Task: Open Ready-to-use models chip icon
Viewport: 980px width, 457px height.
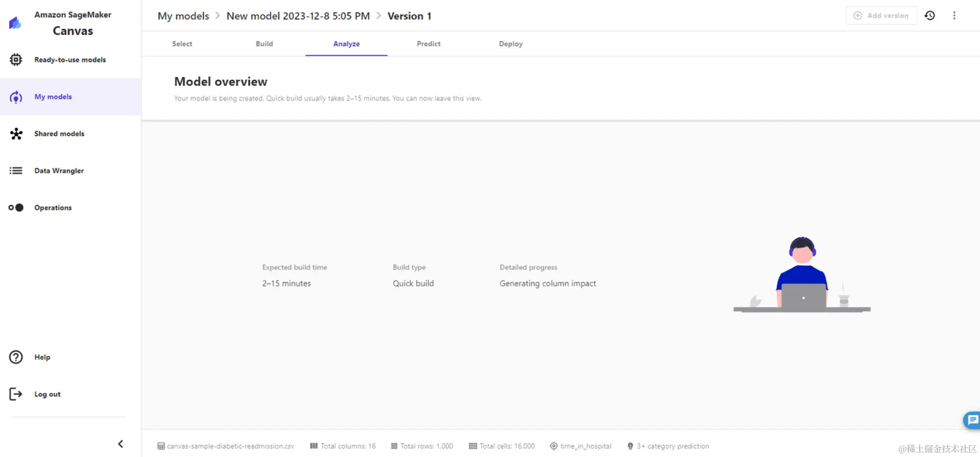Action: click(x=16, y=60)
